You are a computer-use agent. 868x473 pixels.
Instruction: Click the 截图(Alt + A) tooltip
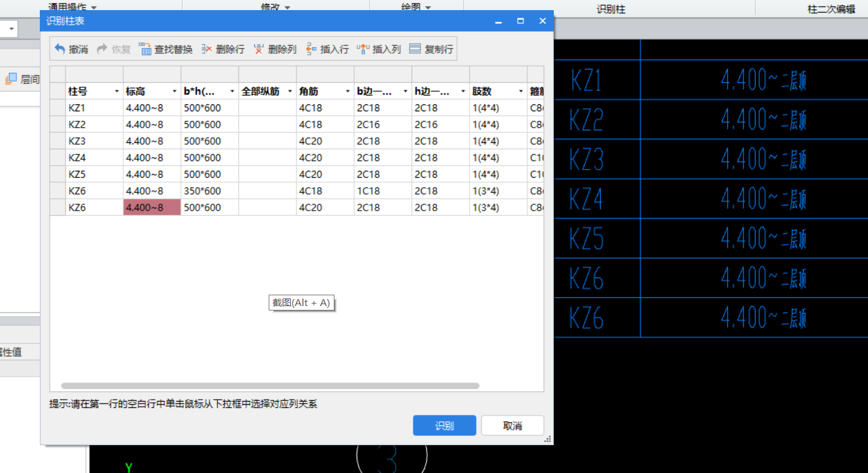click(302, 303)
